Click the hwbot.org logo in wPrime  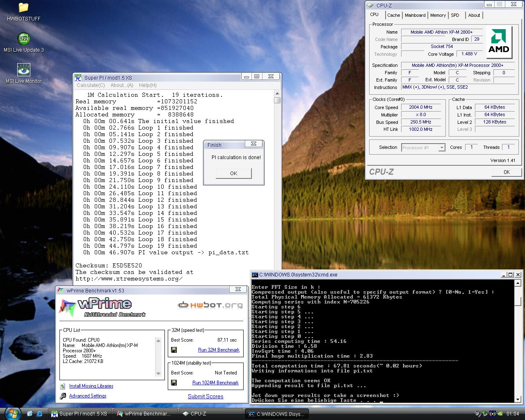(x=210, y=305)
